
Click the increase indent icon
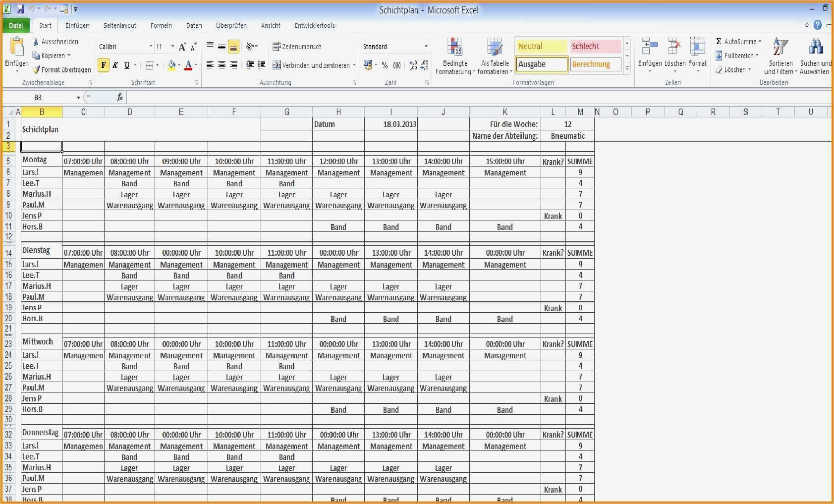coord(262,65)
